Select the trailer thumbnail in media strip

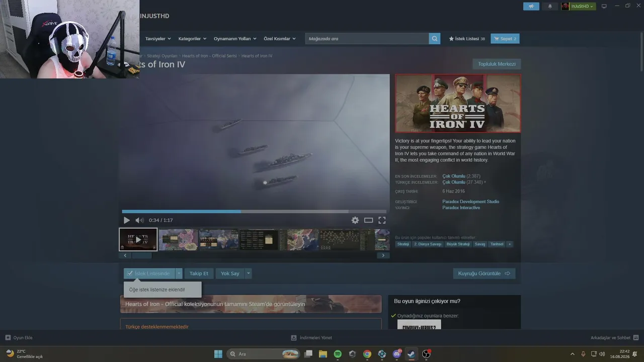pyautogui.click(x=138, y=239)
